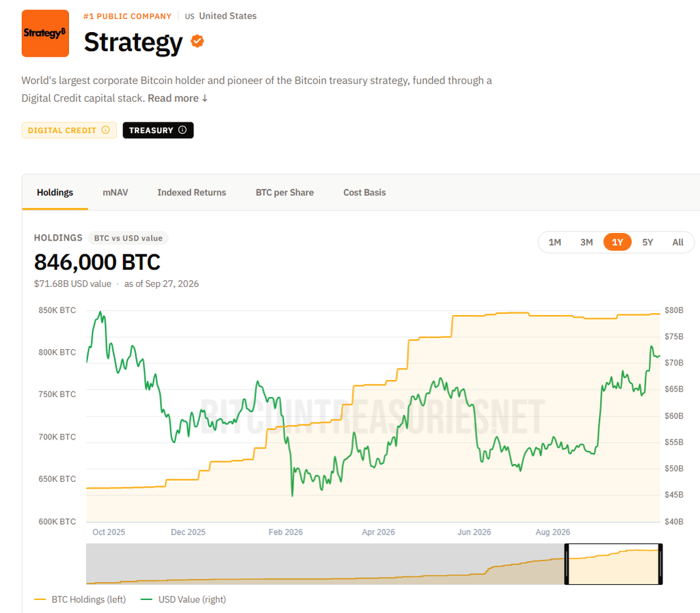
Task: Expand description with Read more link
Action: (x=178, y=98)
